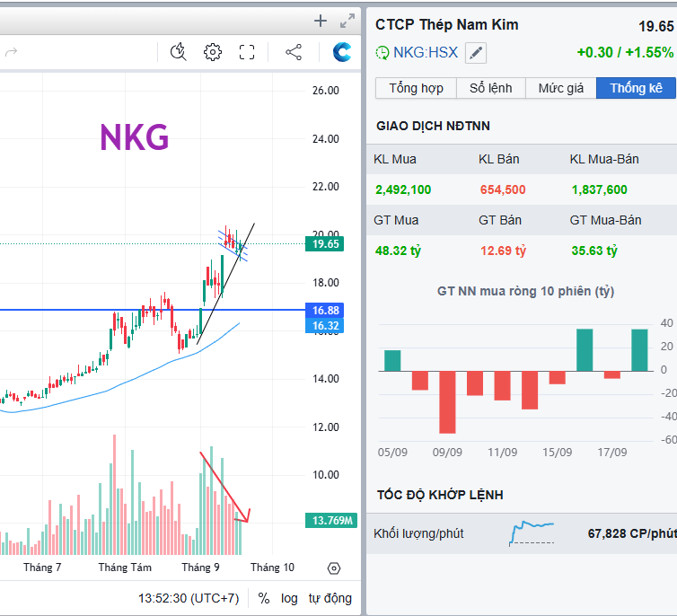This screenshot has width=677, height=616.
Task: Expand the chart panel with diagonal arrows icon
Action: click(x=347, y=21)
